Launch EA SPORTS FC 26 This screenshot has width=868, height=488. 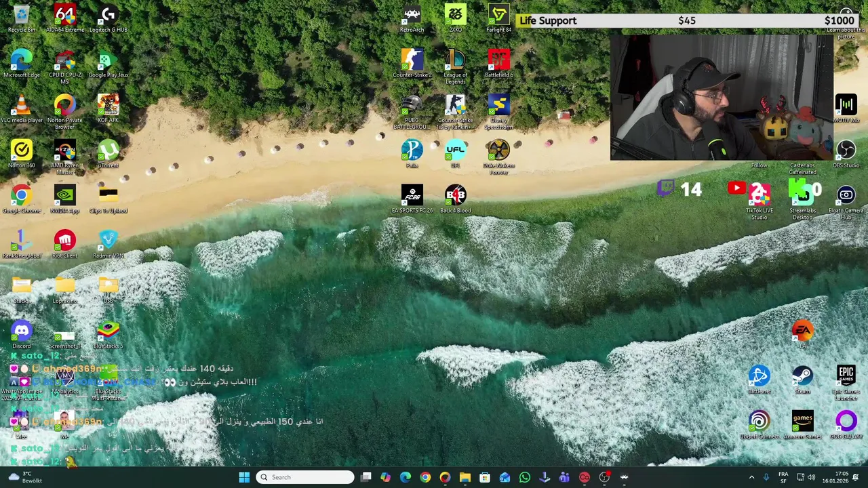(412, 200)
